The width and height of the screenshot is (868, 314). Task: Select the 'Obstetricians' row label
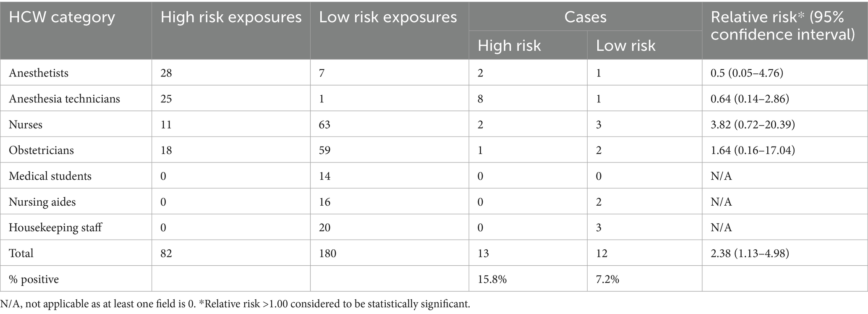pyautogui.click(x=41, y=150)
